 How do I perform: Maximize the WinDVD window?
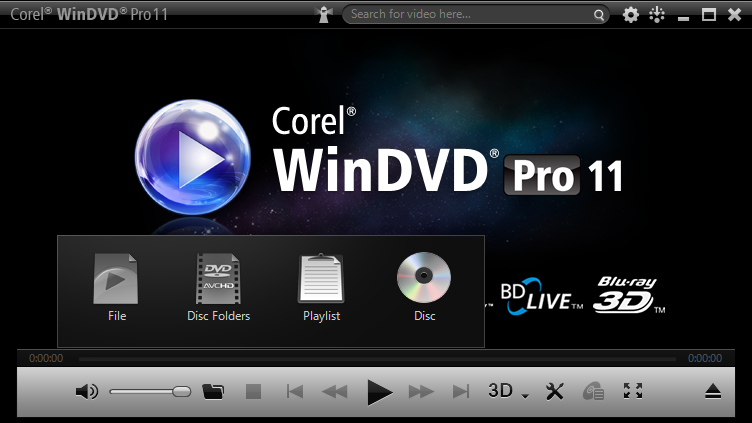pyautogui.click(x=709, y=15)
